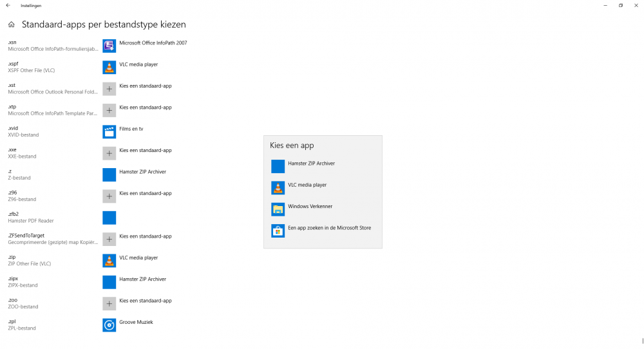Click Kies een standaard-app for .xxe
This screenshot has height=349, width=644.
[146, 150]
